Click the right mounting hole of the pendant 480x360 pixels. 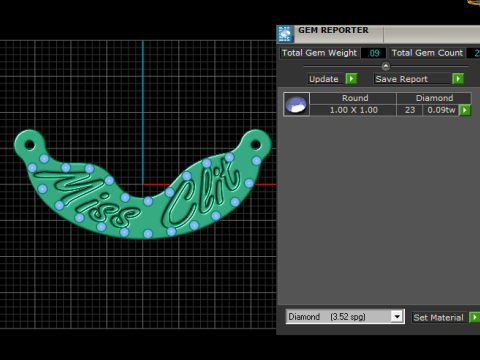(x=256, y=145)
